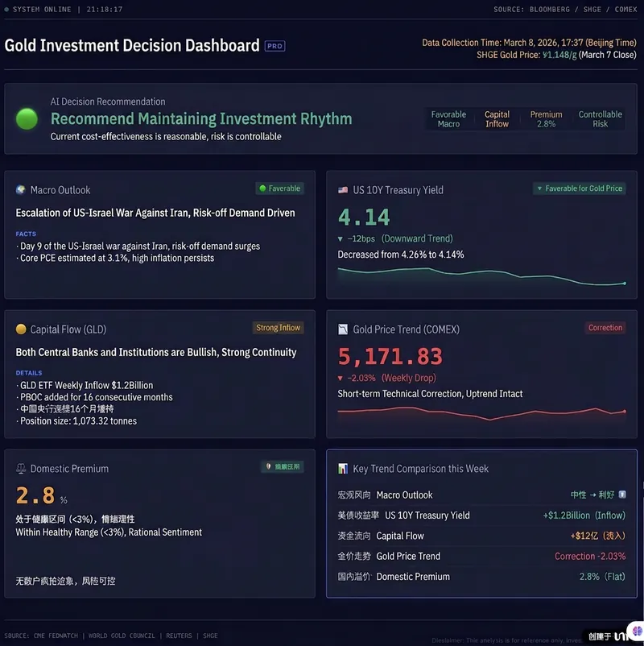Click the Strong Inflow status badge
This screenshot has width=644, height=646.
point(278,328)
